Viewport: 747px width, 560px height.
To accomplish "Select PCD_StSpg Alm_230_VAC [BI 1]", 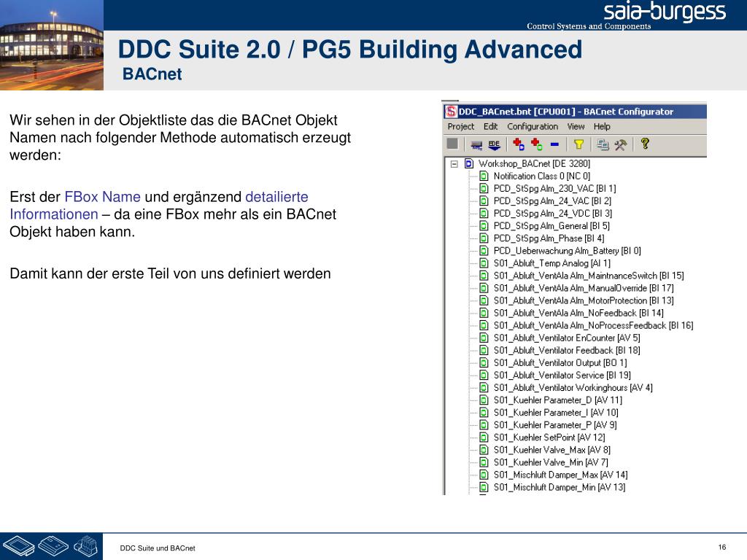I will click(554, 188).
